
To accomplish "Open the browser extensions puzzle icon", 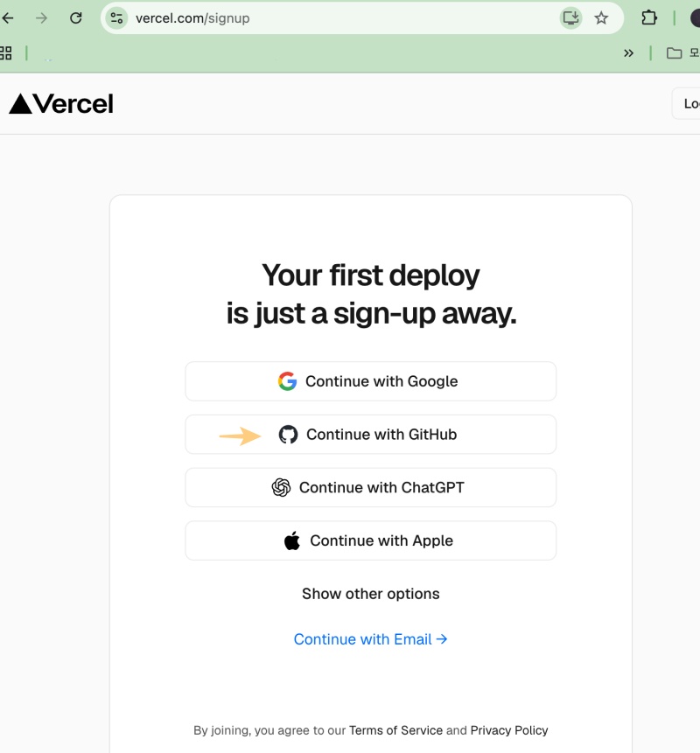I will [649, 18].
